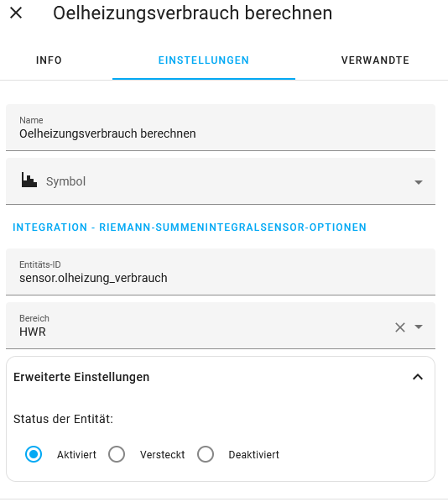Select the Deaktiviert radio button
Image resolution: width=448 pixels, height=502 pixels.
206,454
